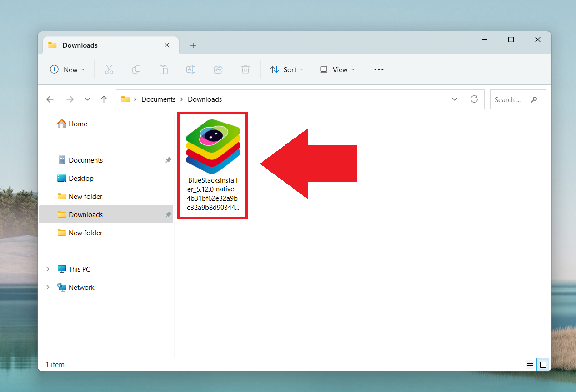Click the folder icon in address bar
Screen dimensions: 576x392
pyautogui.click(x=125, y=99)
